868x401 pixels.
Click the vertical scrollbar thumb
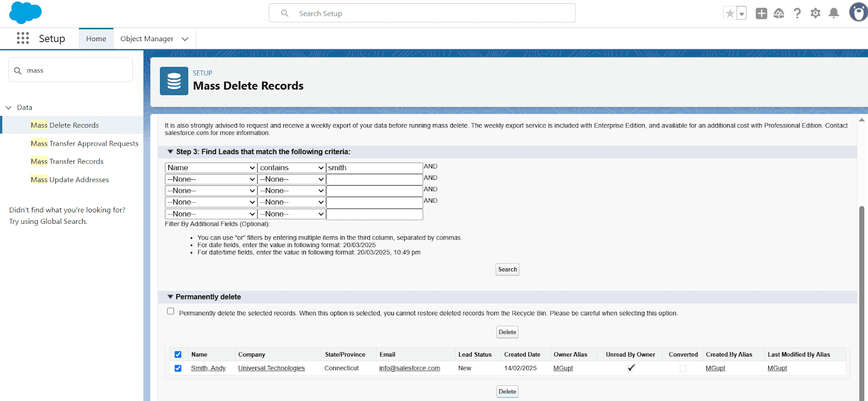tap(862, 303)
